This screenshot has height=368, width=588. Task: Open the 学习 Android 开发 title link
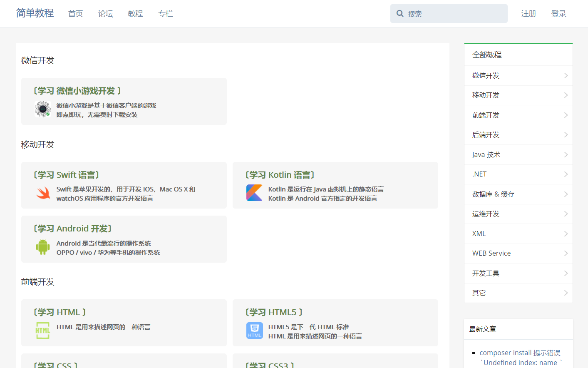(x=72, y=229)
